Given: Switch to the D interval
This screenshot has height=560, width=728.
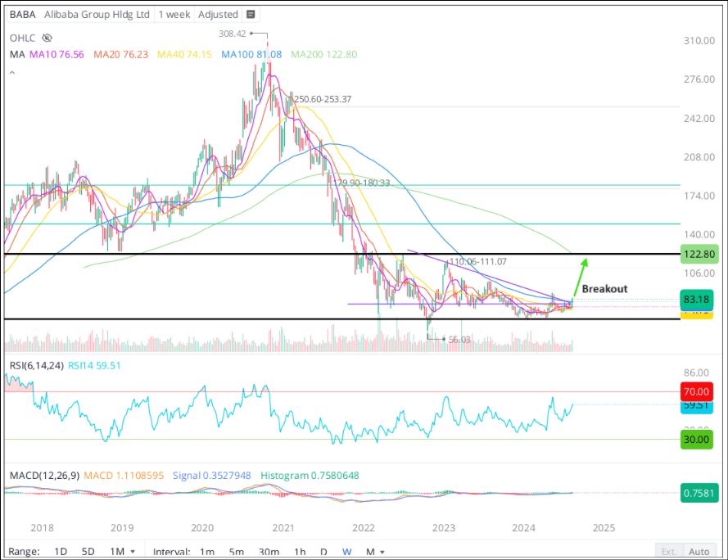Looking at the screenshot, I should (324, 552).
